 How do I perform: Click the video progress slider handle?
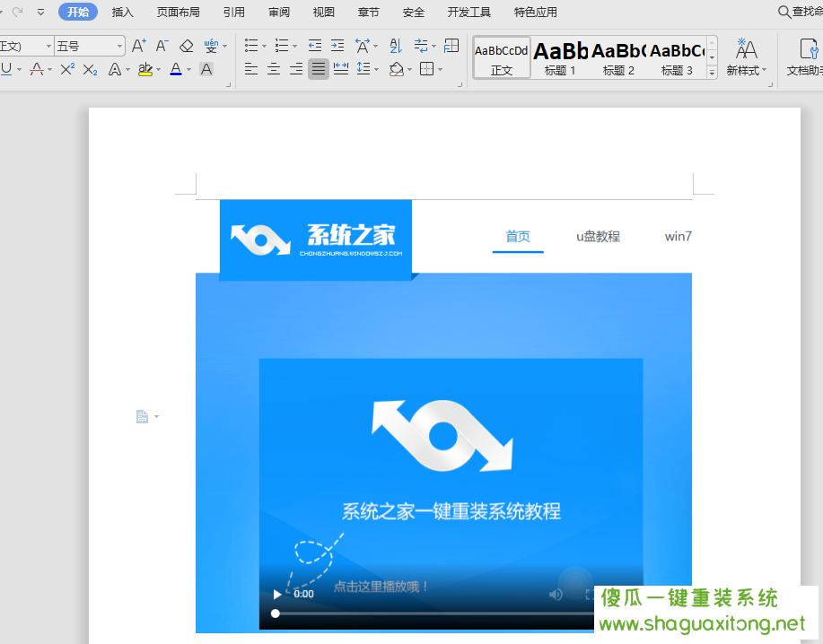[275, 614]
